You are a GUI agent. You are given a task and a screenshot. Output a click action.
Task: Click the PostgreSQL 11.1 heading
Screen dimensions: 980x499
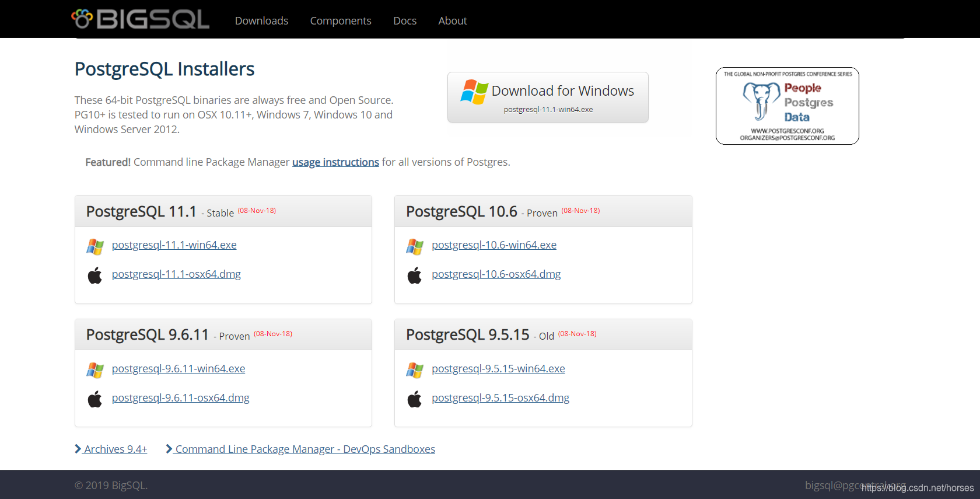[x=141, y=211]
